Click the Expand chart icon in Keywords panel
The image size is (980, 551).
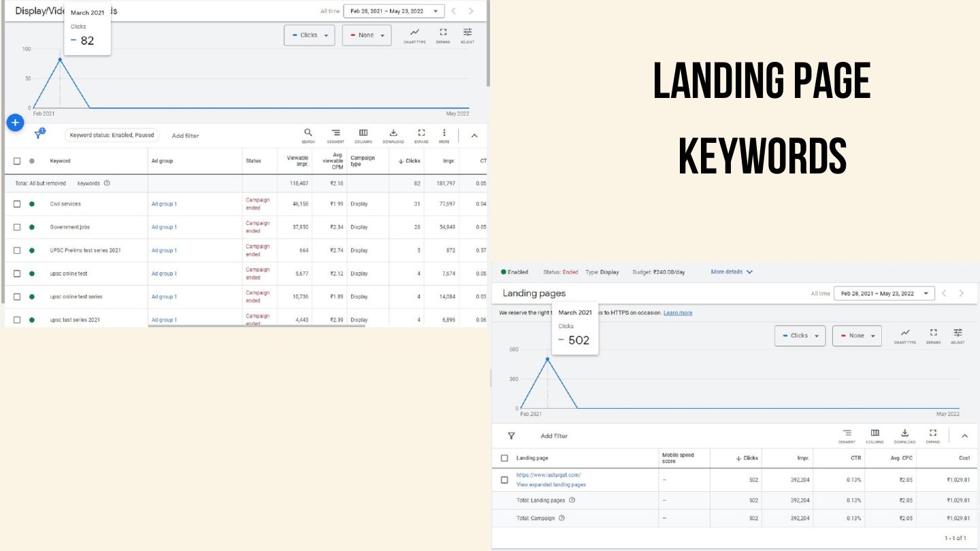[x=443, y=35]
